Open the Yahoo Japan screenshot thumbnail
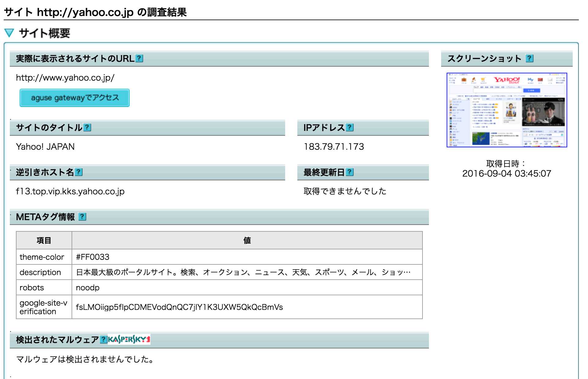Screen dimensions: 588x379 pyautogui.click(x=507, y=110)
